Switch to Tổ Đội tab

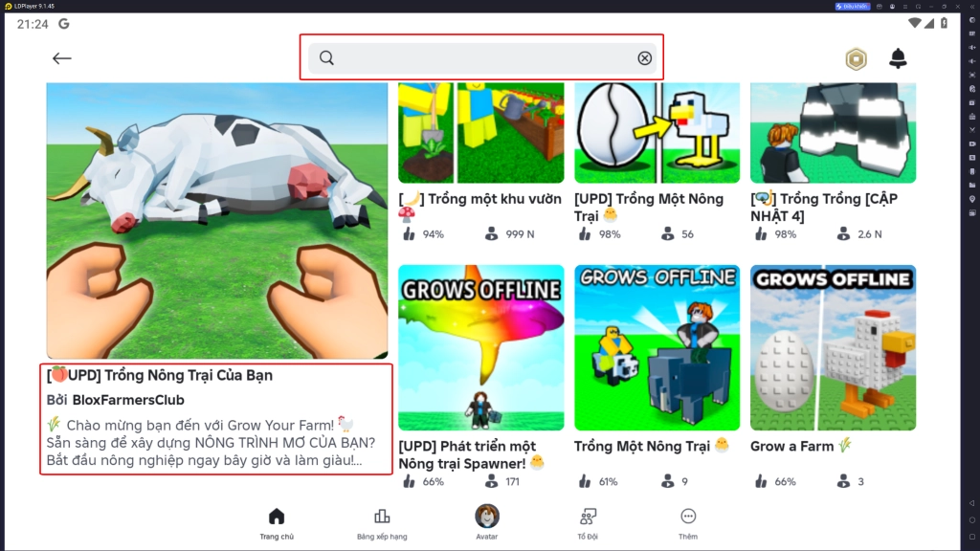coord(588,523)
